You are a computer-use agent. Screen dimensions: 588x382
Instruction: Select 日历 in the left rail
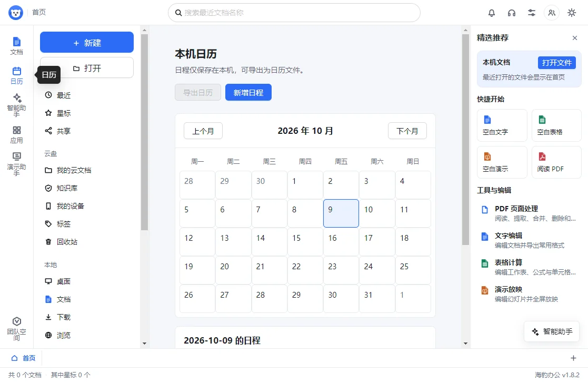16,75
